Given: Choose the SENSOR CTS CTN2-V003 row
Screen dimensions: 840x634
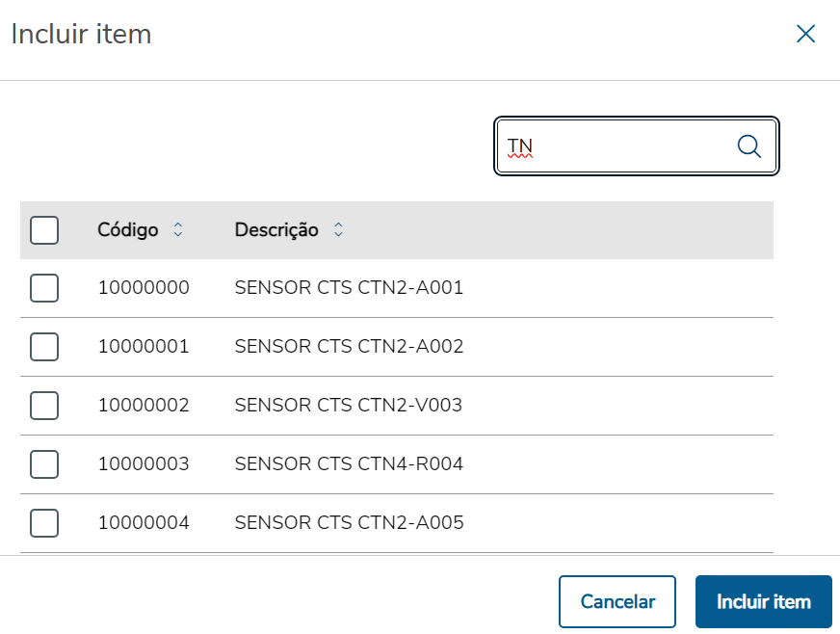Looking at the screenshot, I should click(349, 406).
